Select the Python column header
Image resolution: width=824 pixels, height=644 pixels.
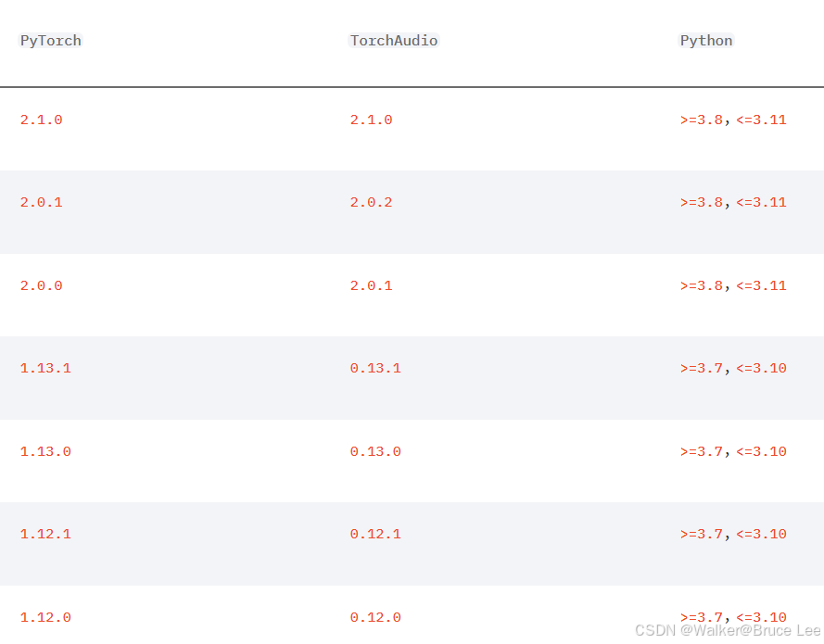tap(706, 41)
